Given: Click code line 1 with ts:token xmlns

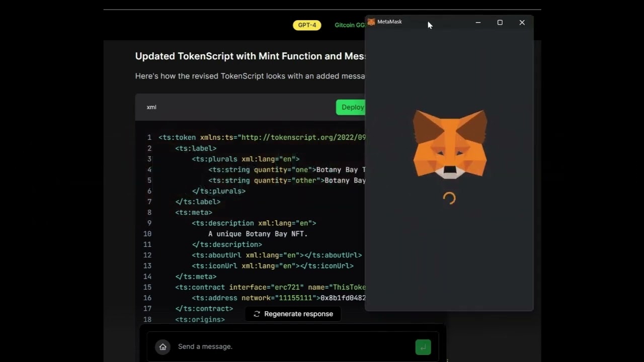Looking at the screenshot, I should pyautogui.click(x=262, y=137).
